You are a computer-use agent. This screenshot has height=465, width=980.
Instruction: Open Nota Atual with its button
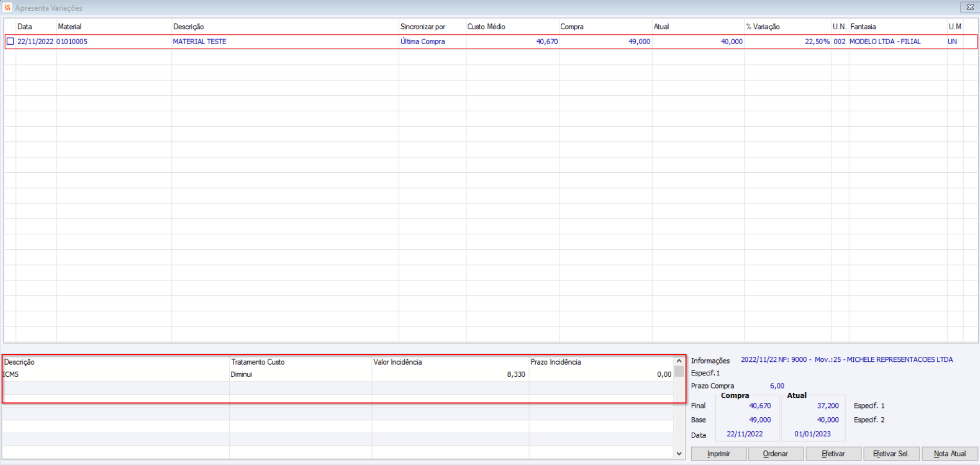[950, 454]
